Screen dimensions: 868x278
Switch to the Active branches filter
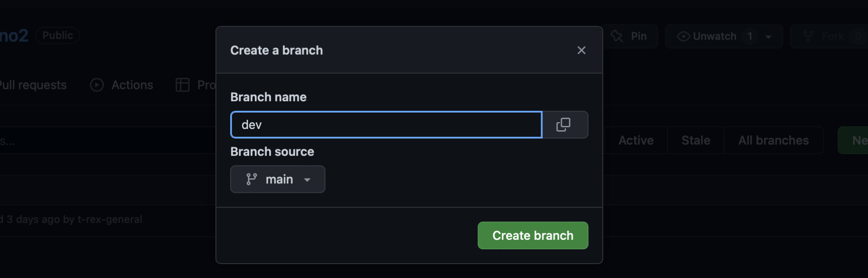[x=636, y=140]
